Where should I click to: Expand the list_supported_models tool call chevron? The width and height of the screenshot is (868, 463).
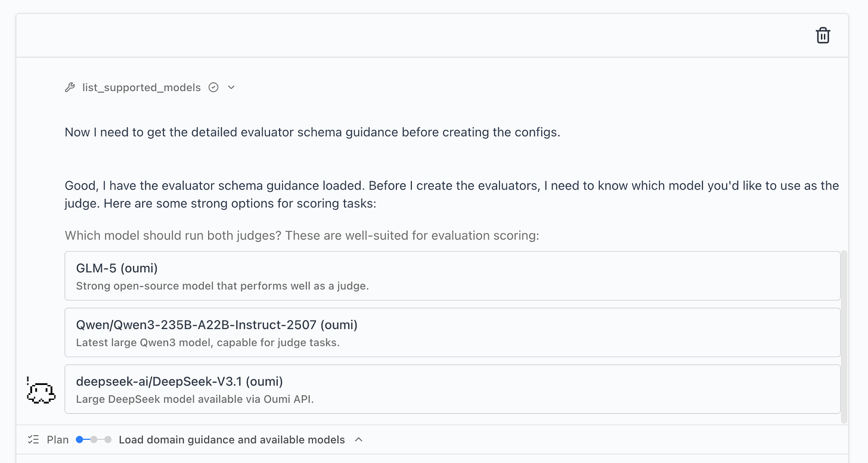pos(231,88)
